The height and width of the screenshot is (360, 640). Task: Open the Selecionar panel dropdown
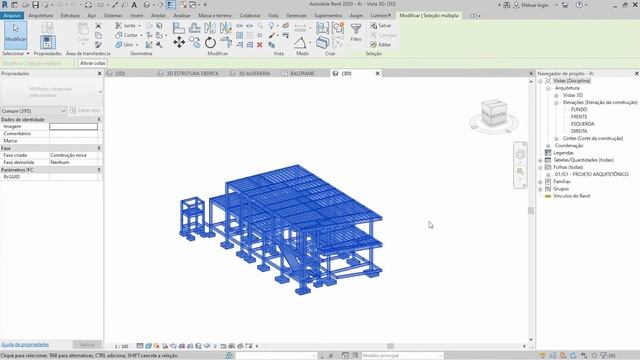tap(16, 53)
